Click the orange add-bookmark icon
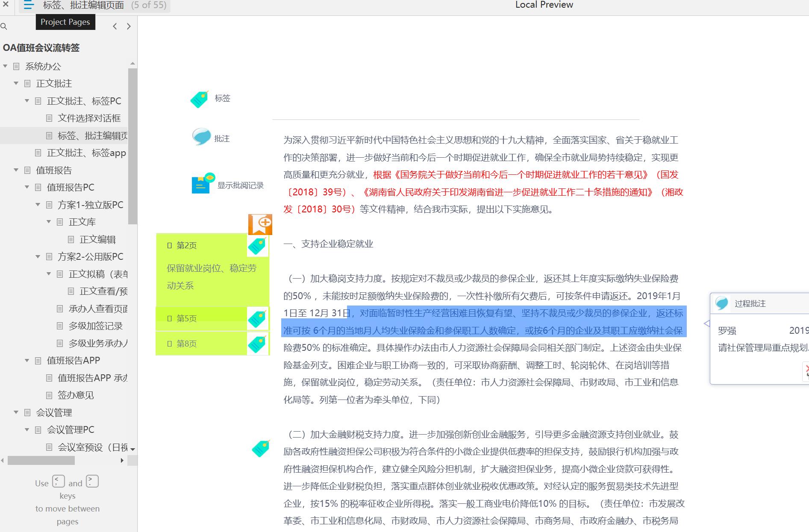The height and width of the screenshot is (532, 809). 260,224
